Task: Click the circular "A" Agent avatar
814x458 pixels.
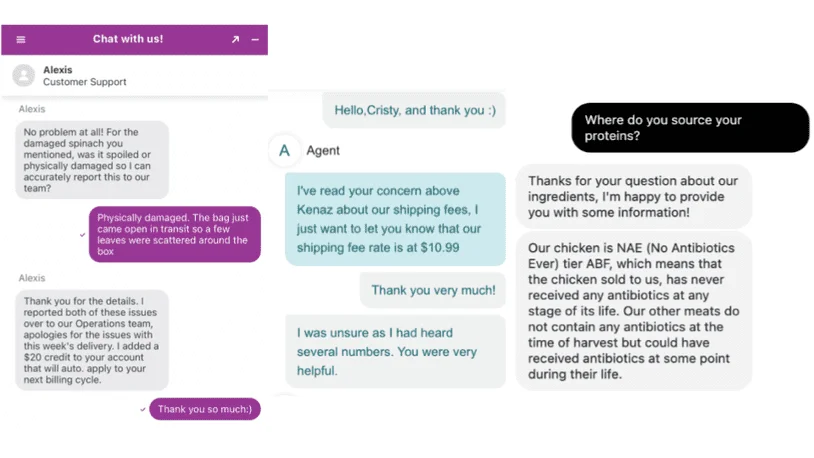Action: 285,151
